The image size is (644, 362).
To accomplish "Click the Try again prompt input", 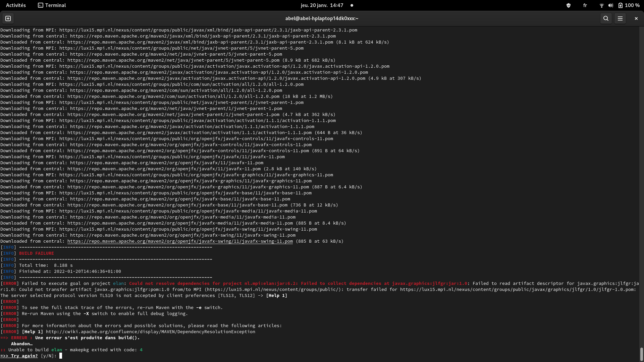I will pyautogui.click(x=61, y=356).
